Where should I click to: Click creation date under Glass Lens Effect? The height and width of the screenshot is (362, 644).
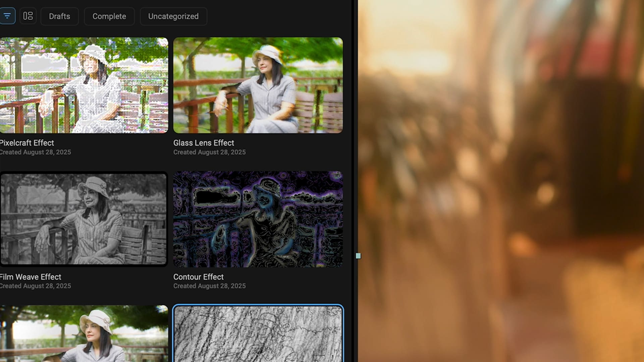click(209, 152)
